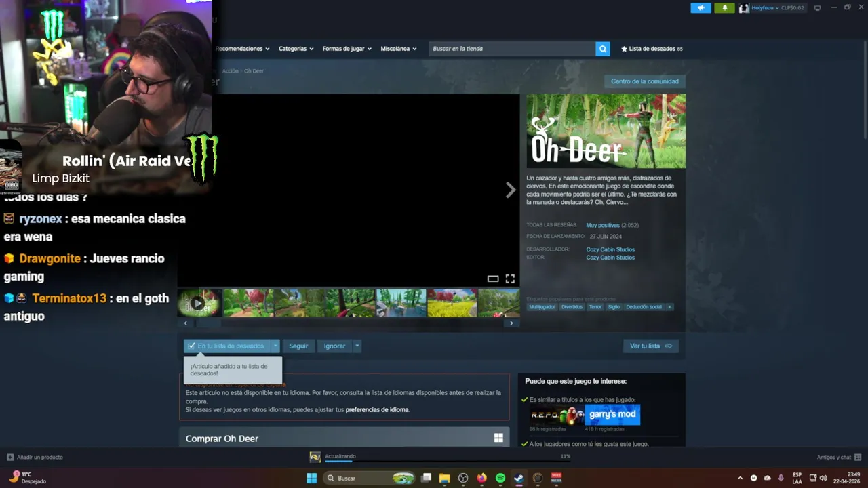Open the volume tray icon
This screenshot has height=488, width=868.
click(x=823, y=478)
